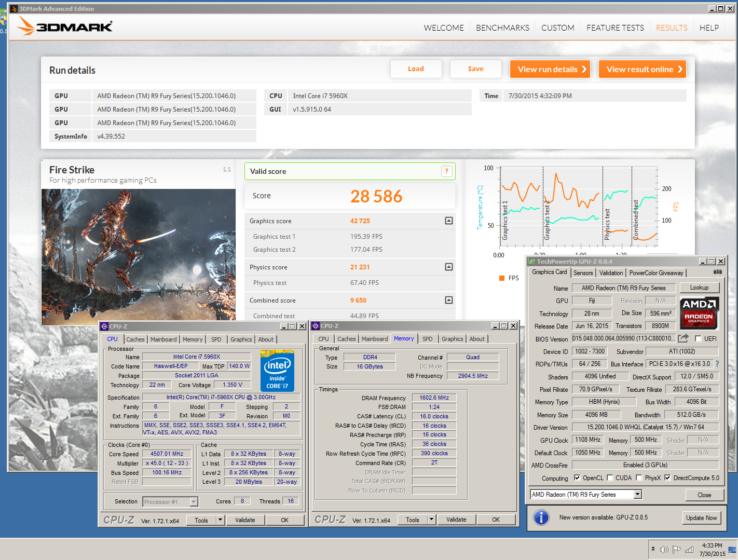
Task: Open help for the Valid score
Action: [x=446, y=171]
